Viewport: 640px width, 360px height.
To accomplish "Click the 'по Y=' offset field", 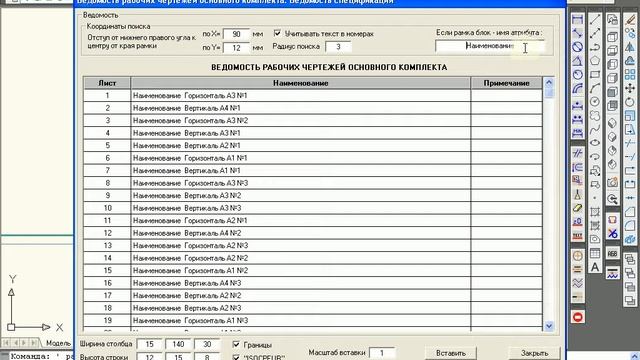I will point(236,48).
